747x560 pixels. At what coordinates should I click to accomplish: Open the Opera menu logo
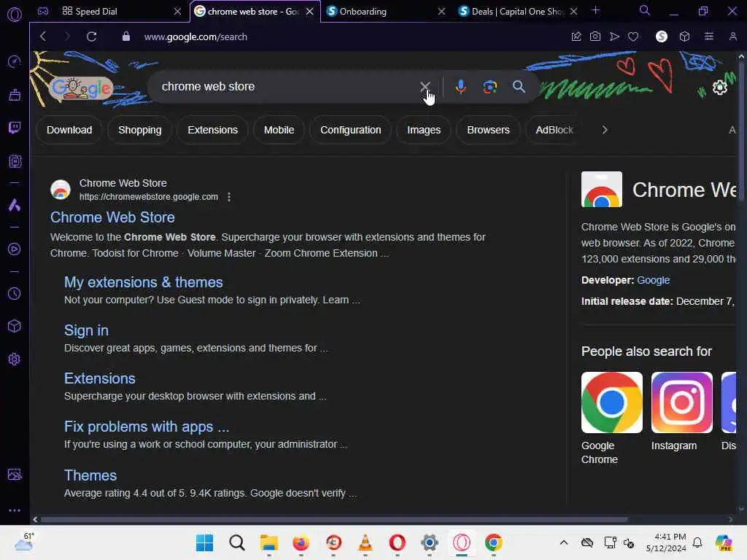tap(15, 15)
